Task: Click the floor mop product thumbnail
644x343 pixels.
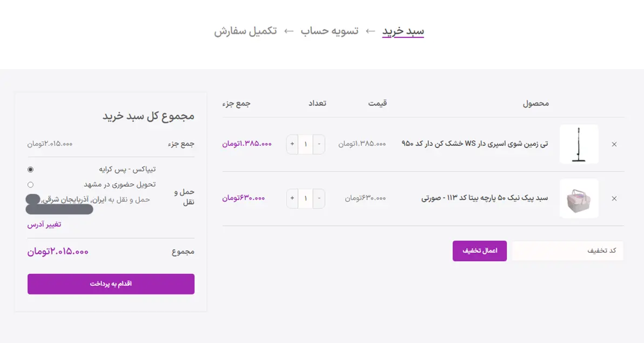Action: [579, 144]
